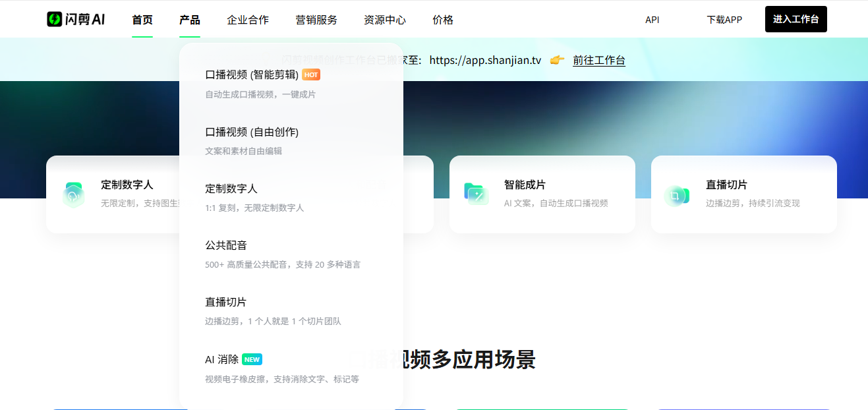The width and height of the screenshot is (868, 410).
Task: Click the 进入工作台 button
Action: [796, 19]
